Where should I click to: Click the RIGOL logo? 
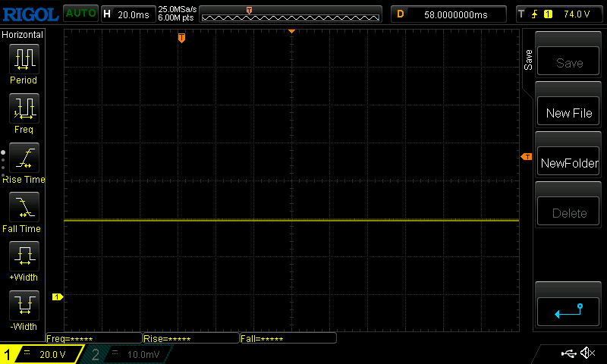[x=30, y=14]
